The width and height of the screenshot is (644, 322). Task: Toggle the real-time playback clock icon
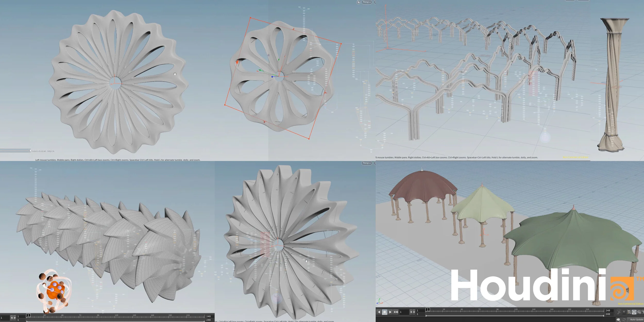634,312
